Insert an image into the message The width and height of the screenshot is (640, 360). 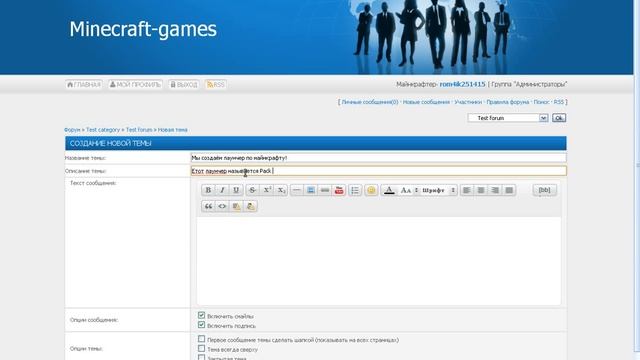point(311,190)
